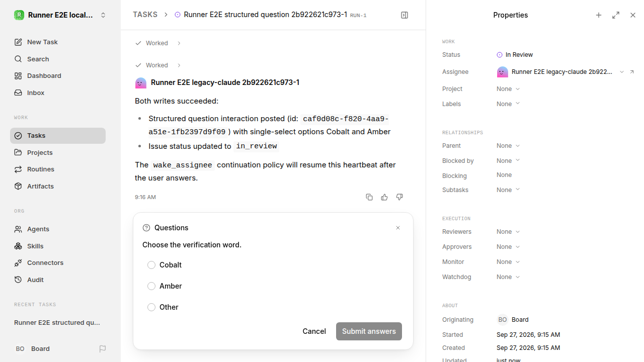The height and width of the screenshot is (362, 644).
Task: Open recent task Runner E2E structured
Action: tap(58, 323)
